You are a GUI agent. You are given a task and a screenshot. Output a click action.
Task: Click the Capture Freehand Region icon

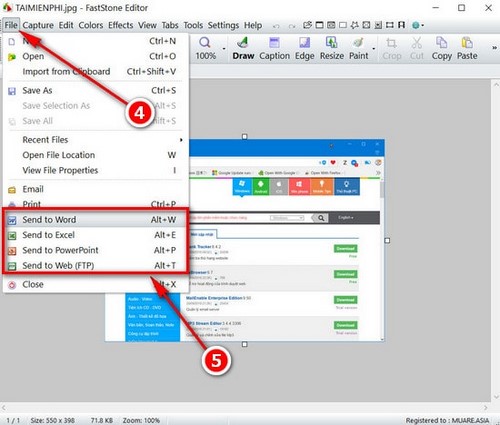pos(354,25)
